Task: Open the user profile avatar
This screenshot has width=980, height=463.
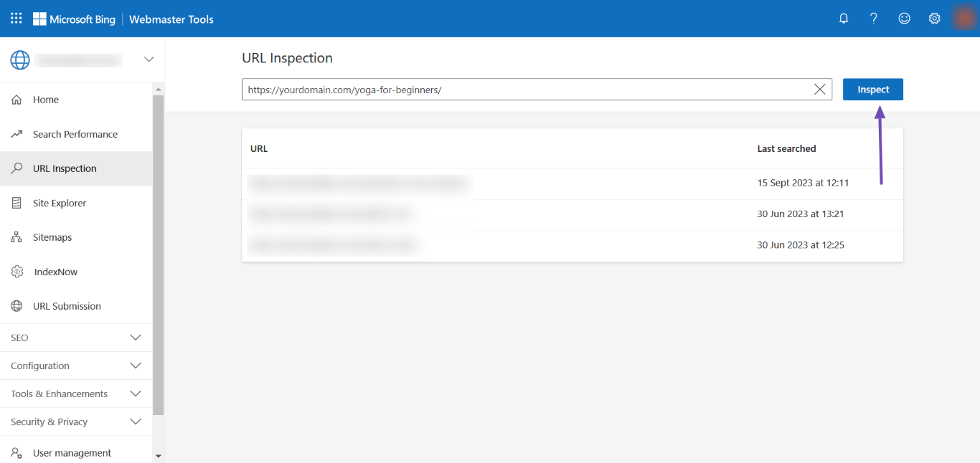Action: tap(964, 19)
